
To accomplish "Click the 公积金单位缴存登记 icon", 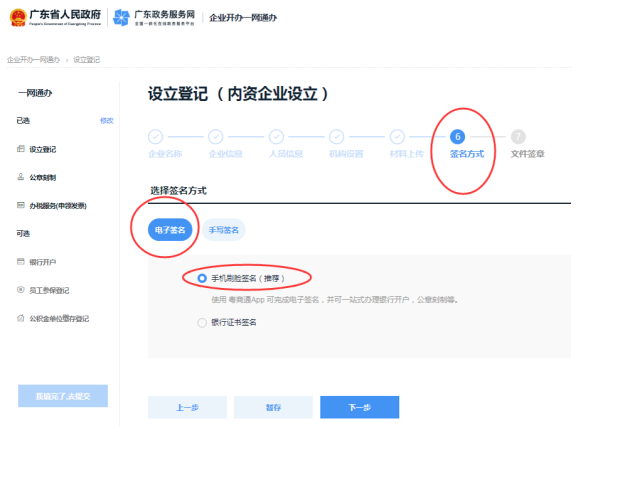I will pyautogui.click(x=21, y=318).
